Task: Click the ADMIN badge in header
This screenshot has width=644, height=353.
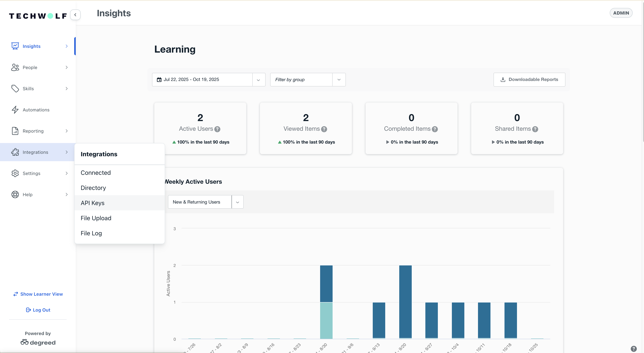Action: [621, 13]
